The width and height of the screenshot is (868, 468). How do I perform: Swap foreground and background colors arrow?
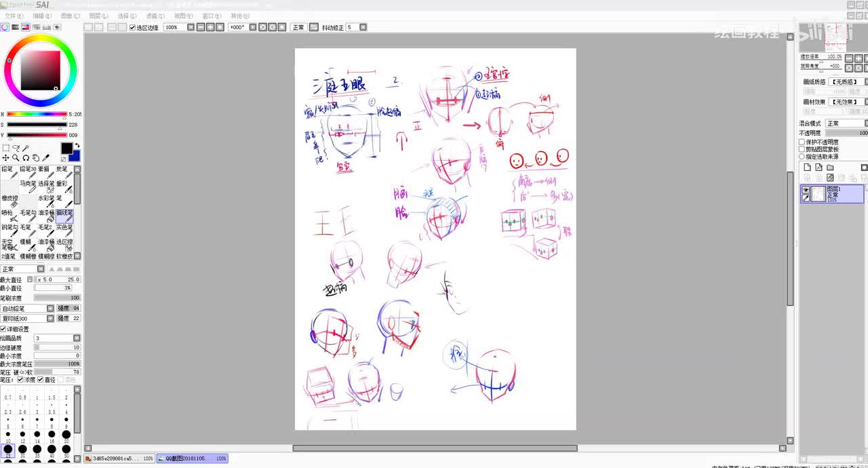(x=77, y=145)
